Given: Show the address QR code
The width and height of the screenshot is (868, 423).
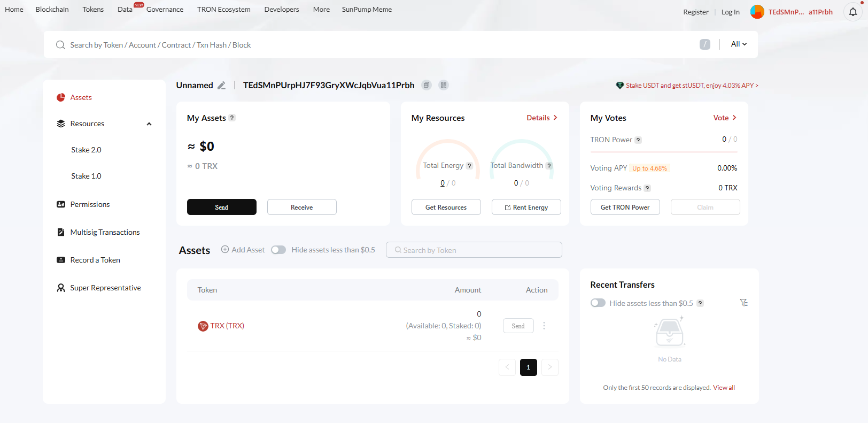Looking at the screenshot, I should pyautogui.click(x=444, y=85).
